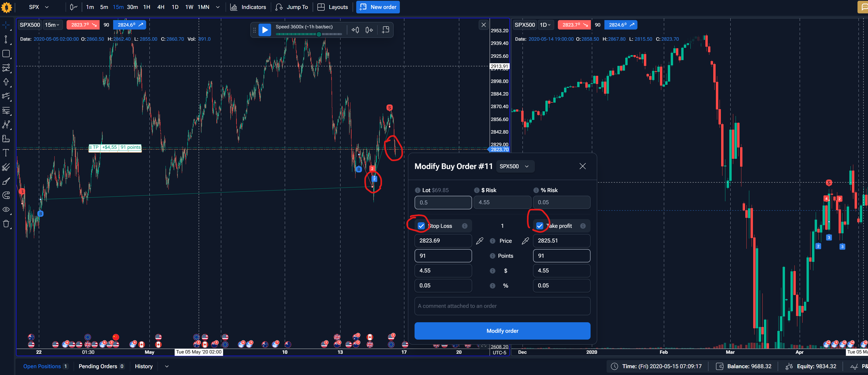Click Stop Loss price eyedropper icon
This screenshot has height=375, width=868.
(x=479, y=241)
